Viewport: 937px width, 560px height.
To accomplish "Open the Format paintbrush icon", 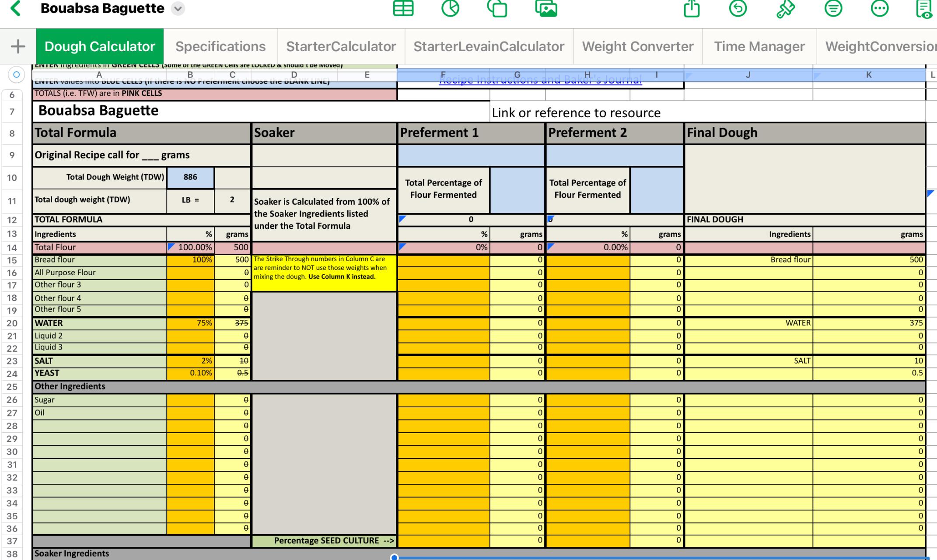I will pos(786,9).
